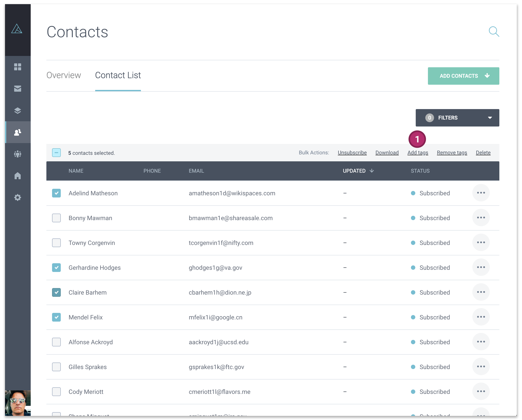Expand the FILTERS dropdown
This screenshot has height=420, width=522.
pos(457,118)
